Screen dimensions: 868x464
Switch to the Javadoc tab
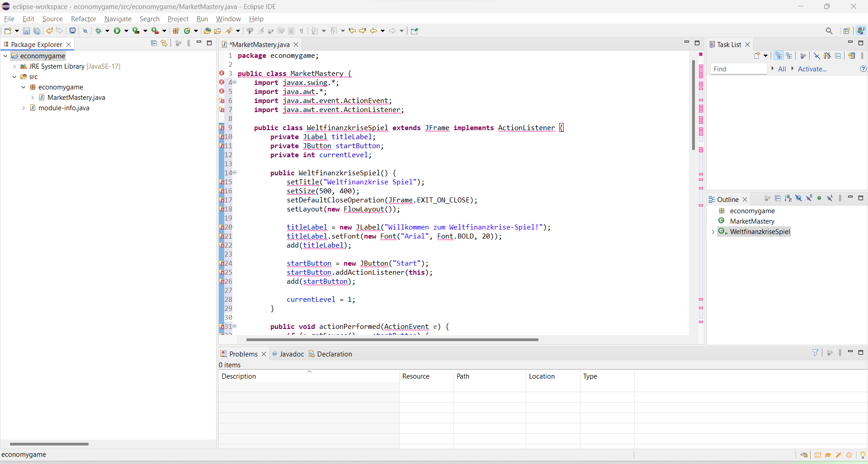[x=291, y=354]
